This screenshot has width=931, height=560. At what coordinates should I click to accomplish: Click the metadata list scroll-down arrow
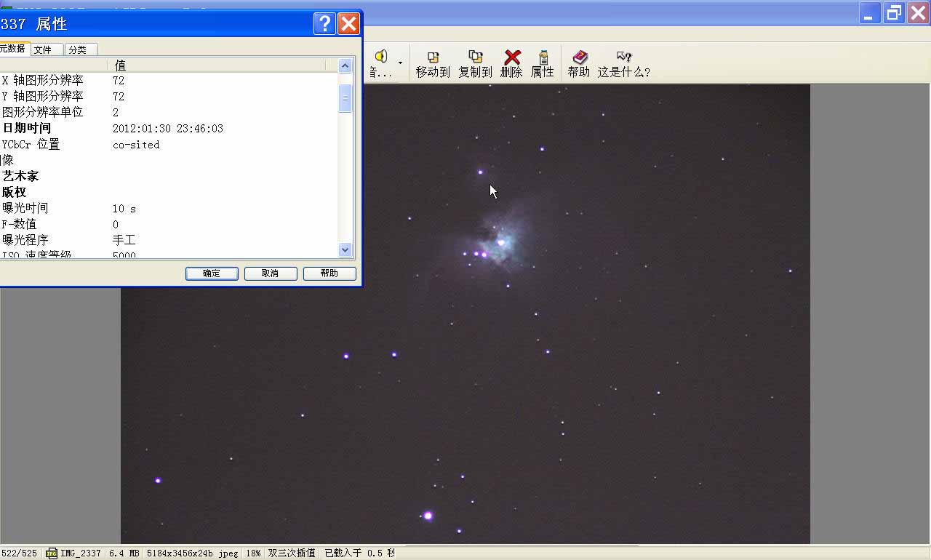(345, 249)
